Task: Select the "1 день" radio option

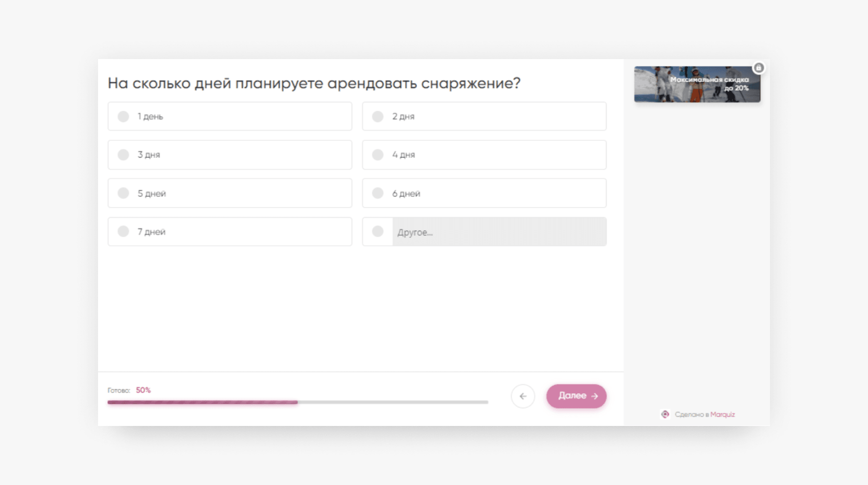Action: coord(123,117)
